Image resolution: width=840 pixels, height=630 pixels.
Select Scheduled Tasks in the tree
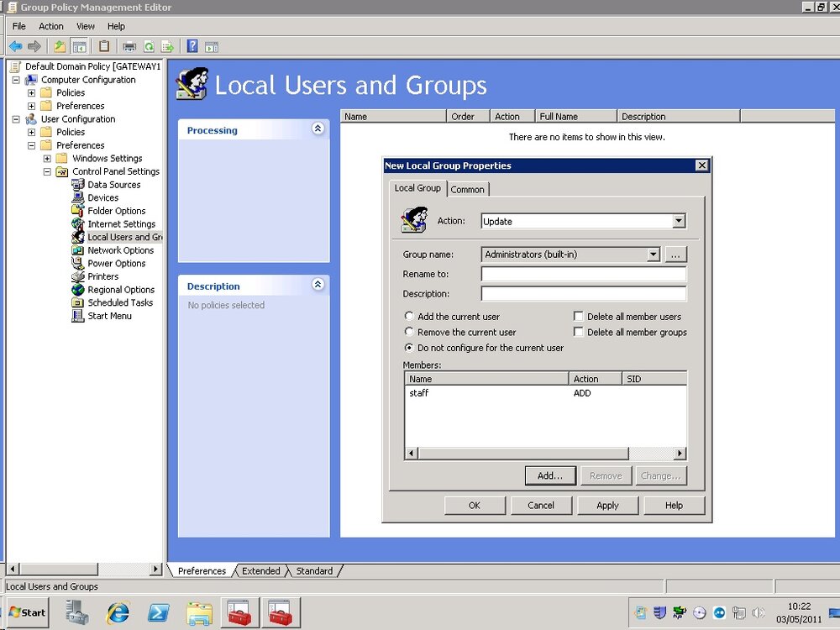(120, 302)
